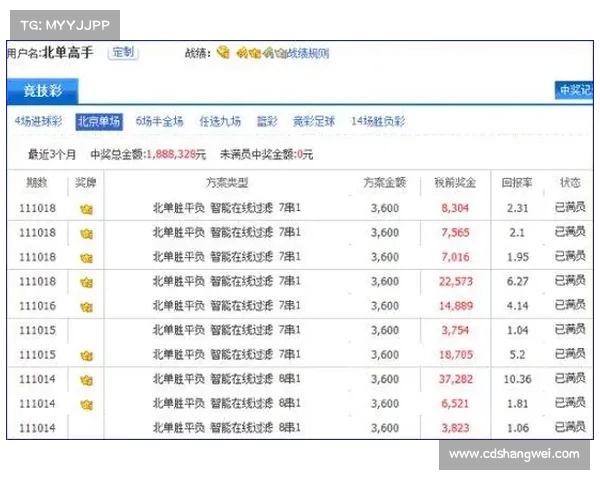Click the medal icon in the 14,889 row
Image resolution: width=600 pixels, height=480 pixels.
86,307
